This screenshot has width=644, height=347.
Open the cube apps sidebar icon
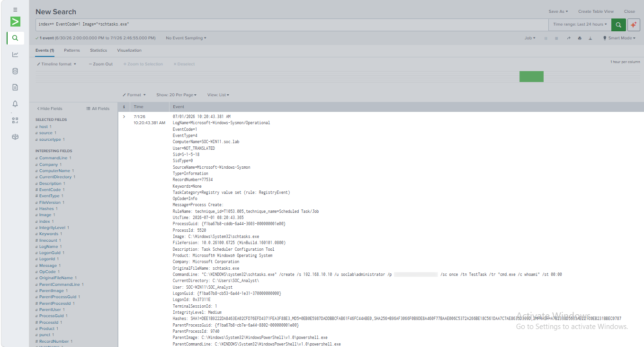click(x=15, y=137)
